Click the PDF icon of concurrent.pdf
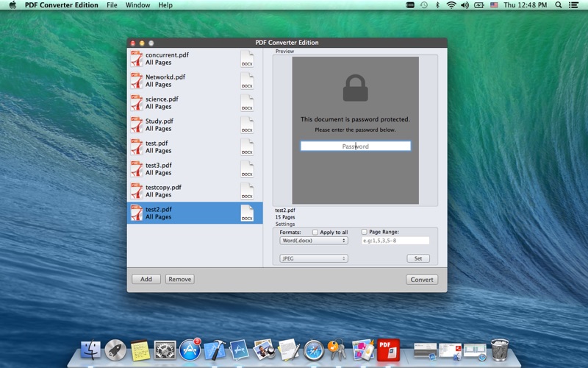This screenshot has width=588, height=368. 137,59
